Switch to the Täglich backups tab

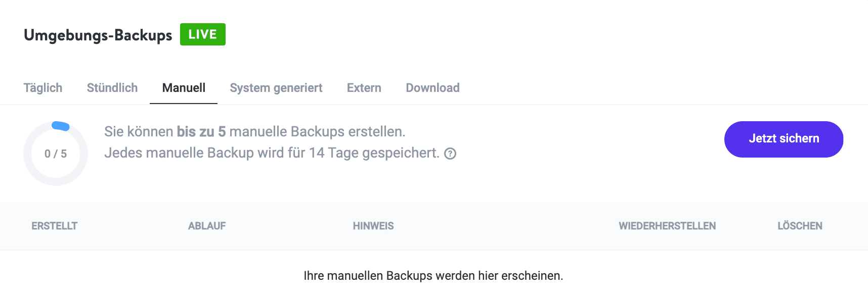(43, 87)
